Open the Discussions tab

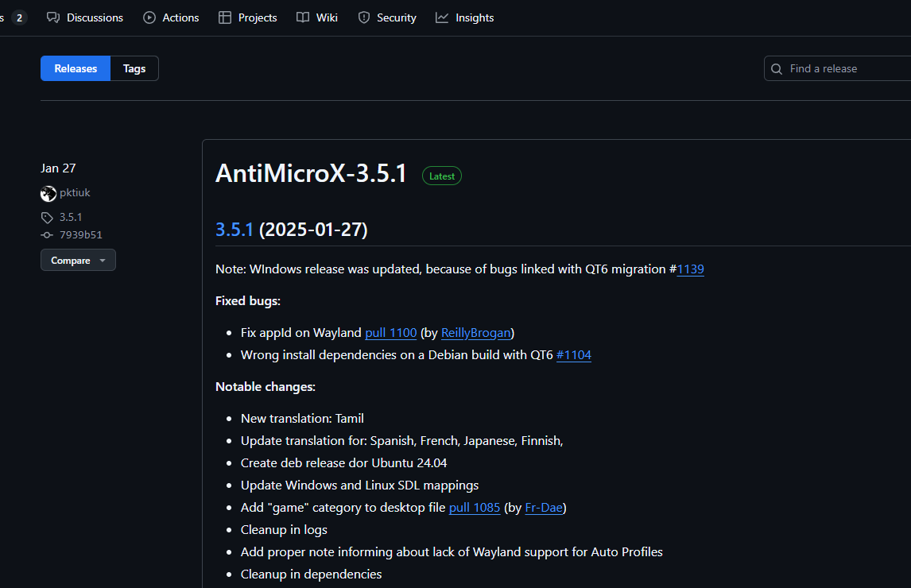(x=85, y=17)
